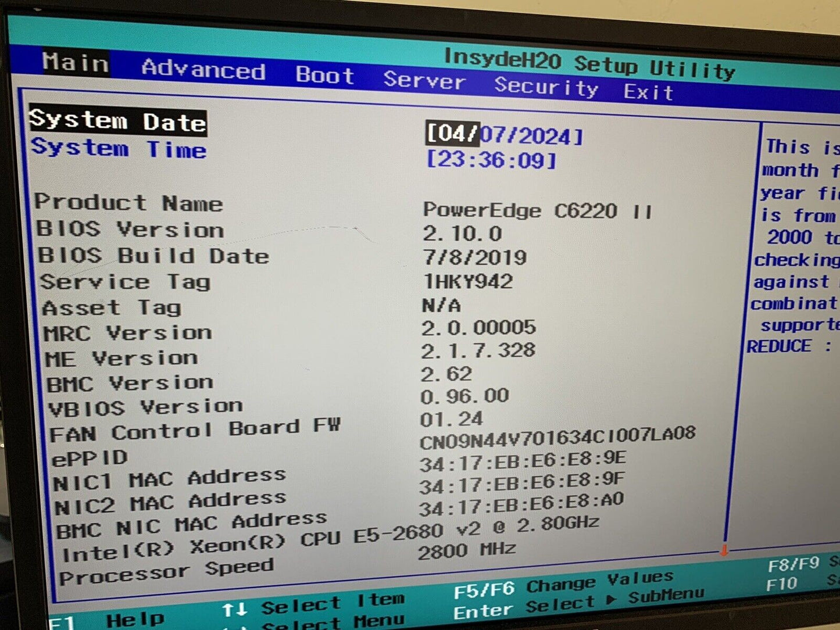Screen dimensions: 840x630
Task: Click service tag value 1HKY942
Action: click(x=468, y=282)
